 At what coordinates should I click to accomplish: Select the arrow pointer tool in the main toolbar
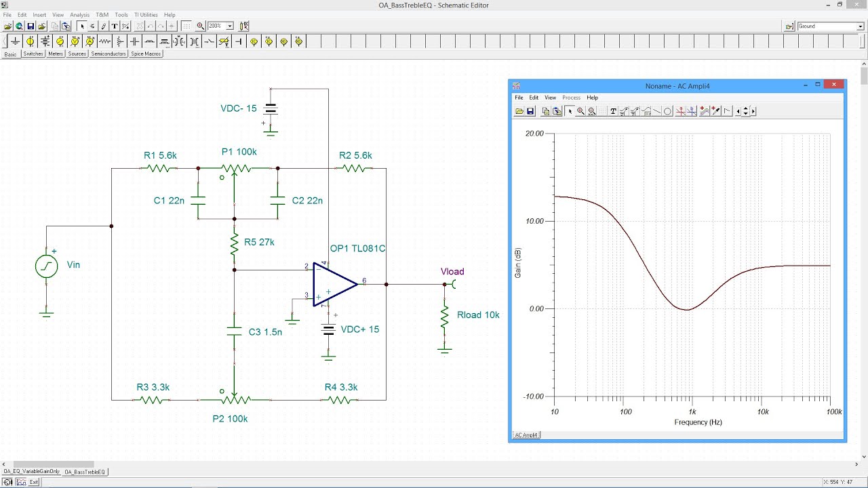coord(82,26)
